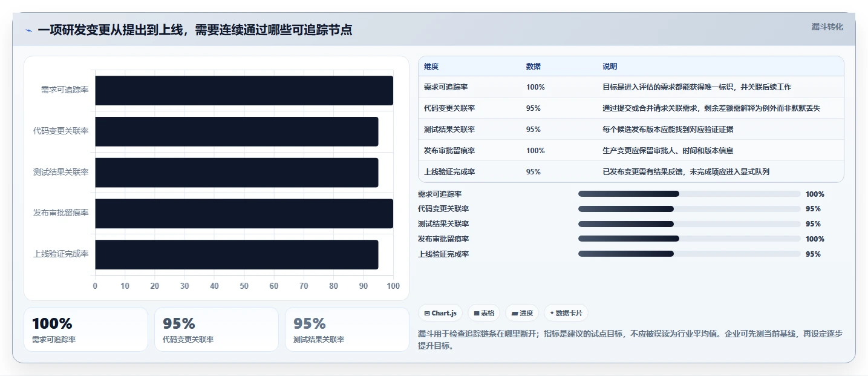The image size is (868, 376).
Task: Click table cell 代码变更关联率
Action: point(449,108)
